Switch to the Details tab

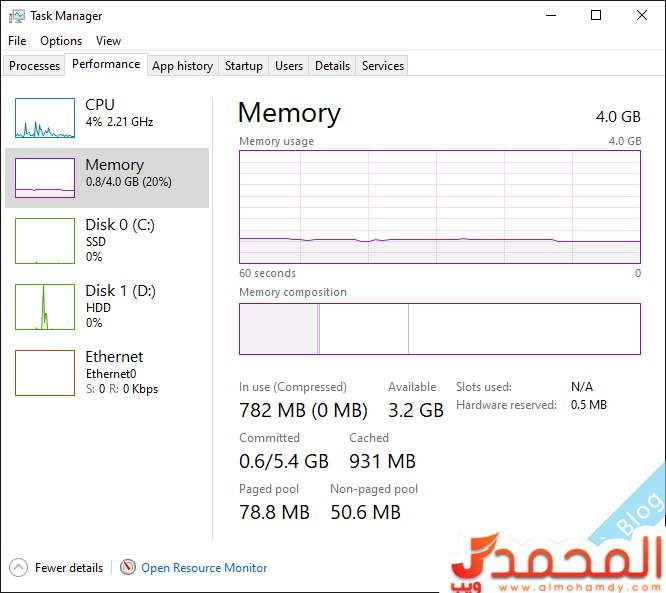click(332, 66)
